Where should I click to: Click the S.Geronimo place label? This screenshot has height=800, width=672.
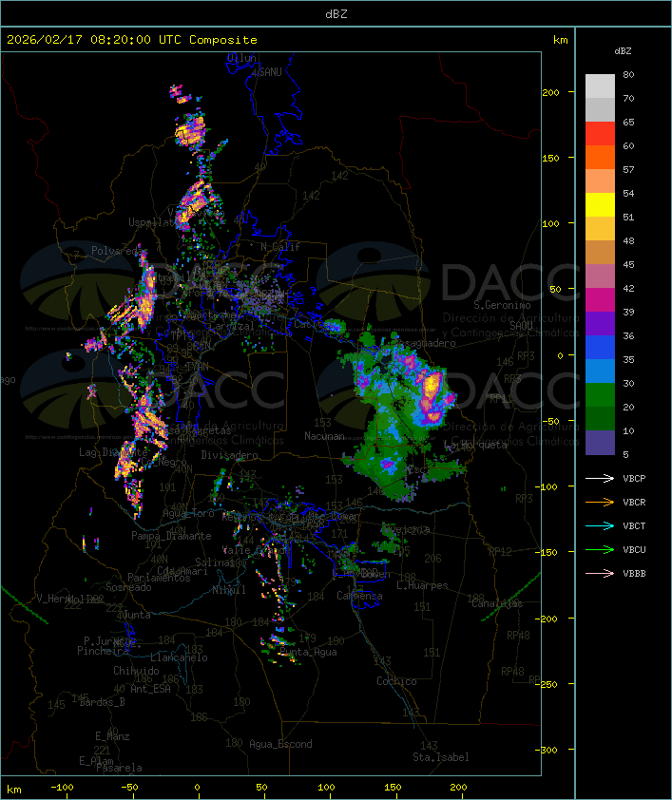[502, 305]
